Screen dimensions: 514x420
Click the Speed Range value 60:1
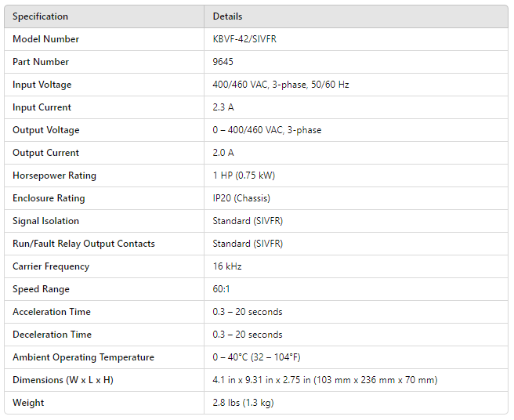(x=223, y=289)
